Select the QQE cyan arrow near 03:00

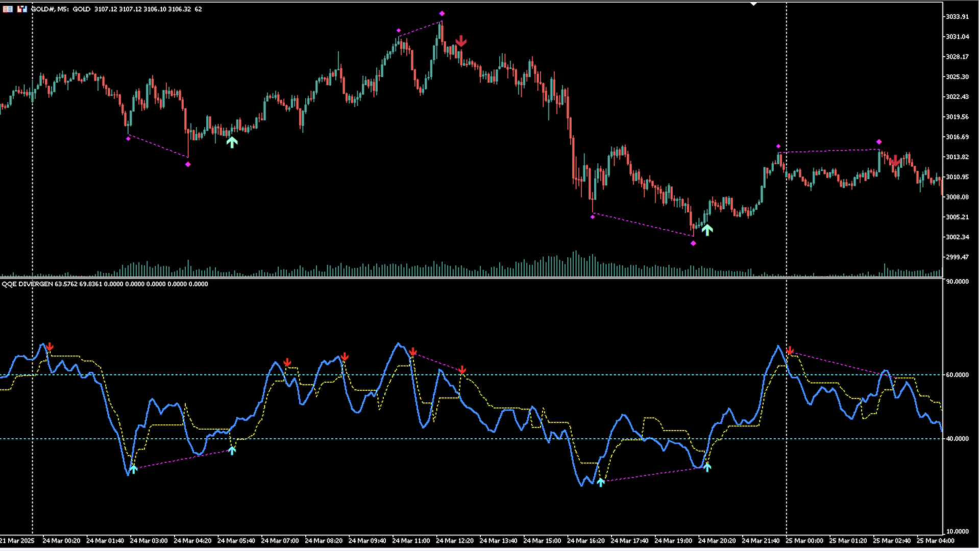[133, 469]
